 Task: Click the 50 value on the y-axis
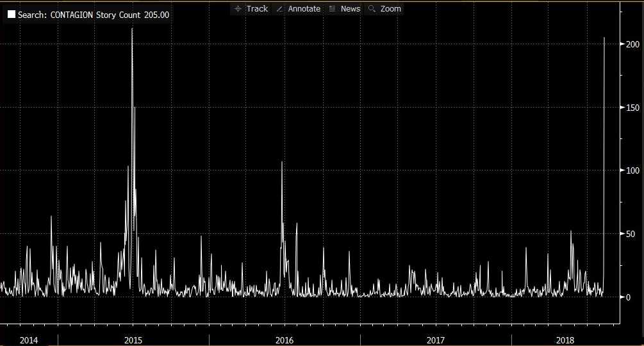click(x=630, y=234)
